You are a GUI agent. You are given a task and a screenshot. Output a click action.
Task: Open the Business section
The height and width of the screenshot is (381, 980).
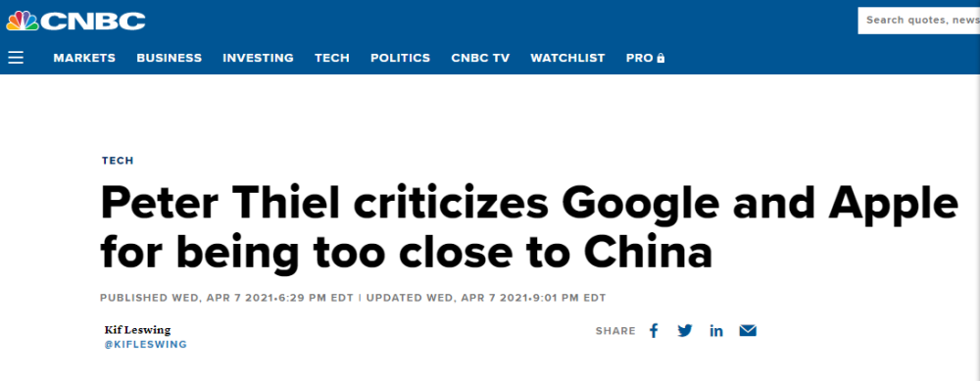[170, 58]
